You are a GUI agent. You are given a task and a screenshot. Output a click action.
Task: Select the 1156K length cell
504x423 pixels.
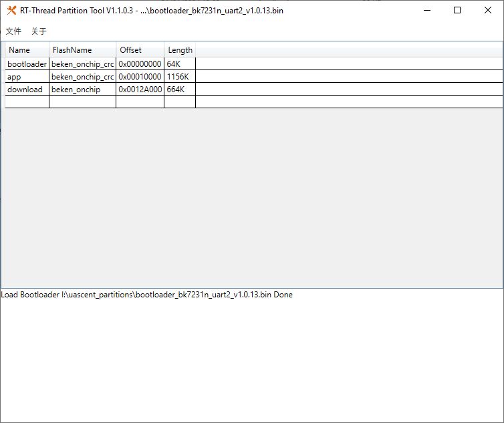pos(180,76)
